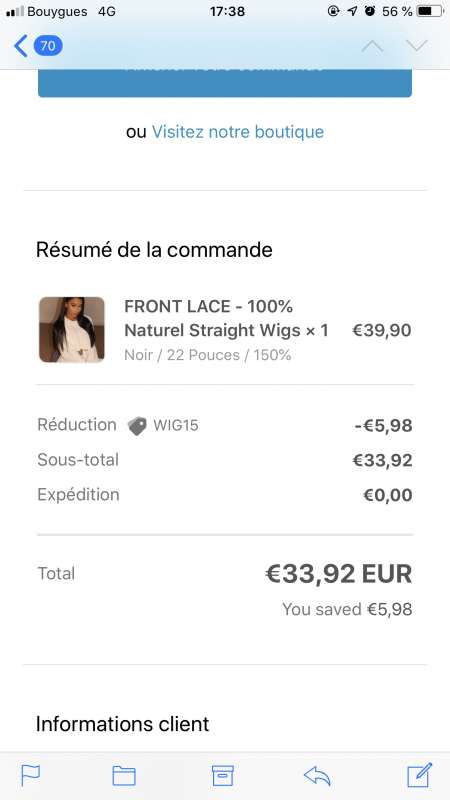Screen dimensions: 450x800
Task: Open the Visitez notre boutique link
Action: pyautogui.click(x=238, y=132)
